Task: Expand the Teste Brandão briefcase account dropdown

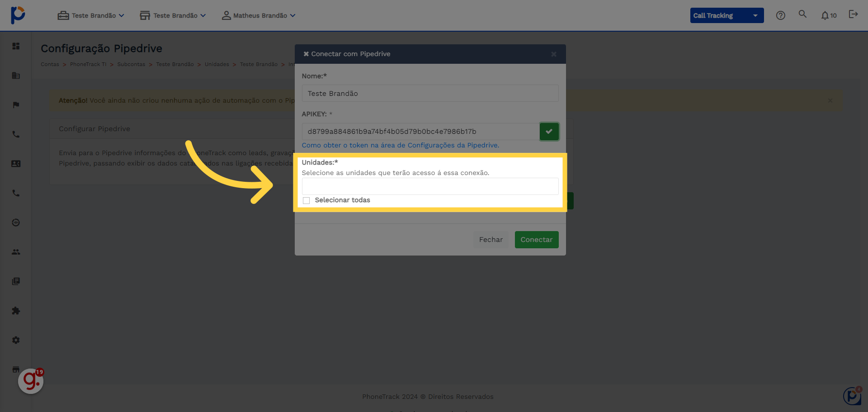Action: 91,15
